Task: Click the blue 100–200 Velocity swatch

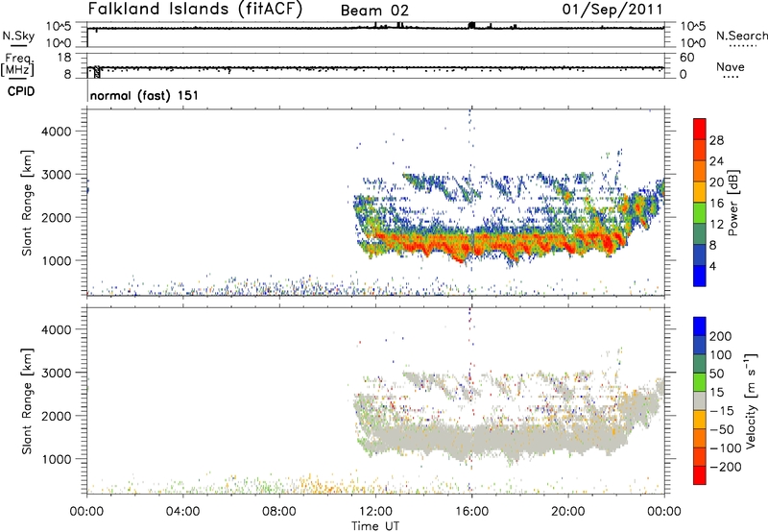Action: tap(700, 345)
